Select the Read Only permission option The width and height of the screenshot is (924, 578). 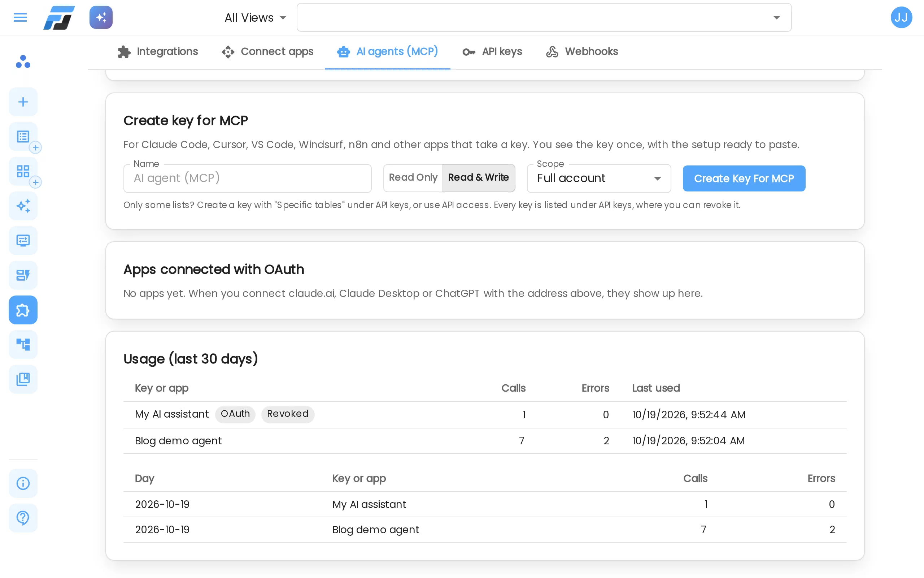click(x=413, y=178)
